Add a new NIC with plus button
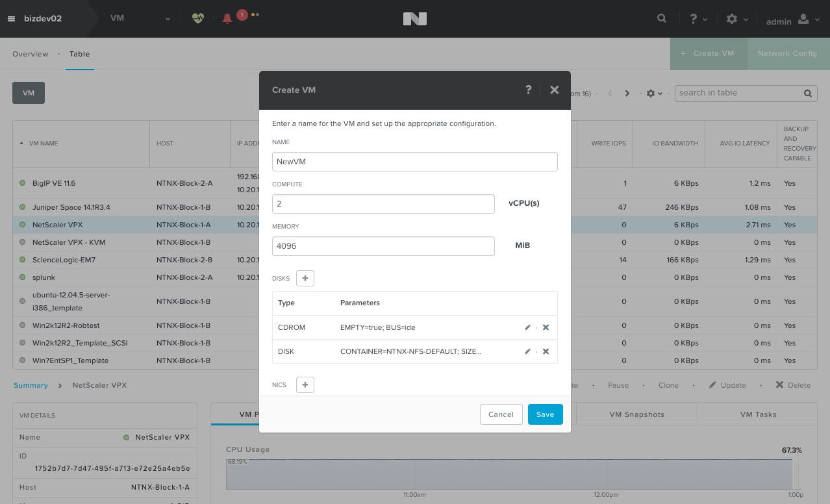This screenshot has height=504, width=830. coord(305,384)
